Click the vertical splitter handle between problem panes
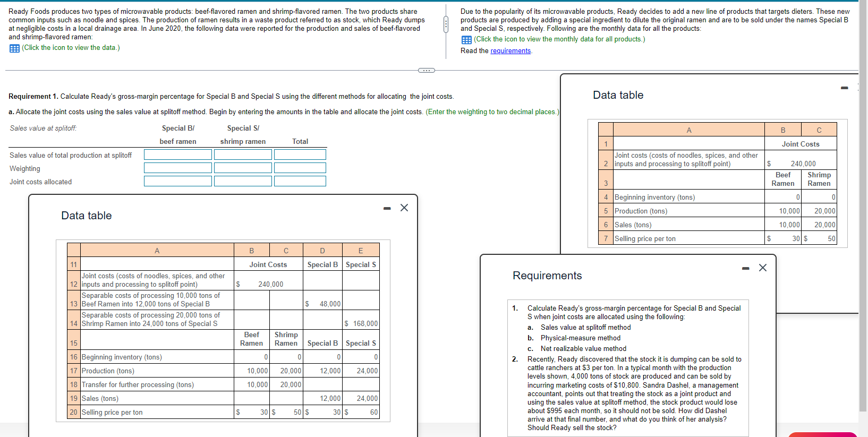The height and width of the screenshot is (437, 868). point(446,24)
